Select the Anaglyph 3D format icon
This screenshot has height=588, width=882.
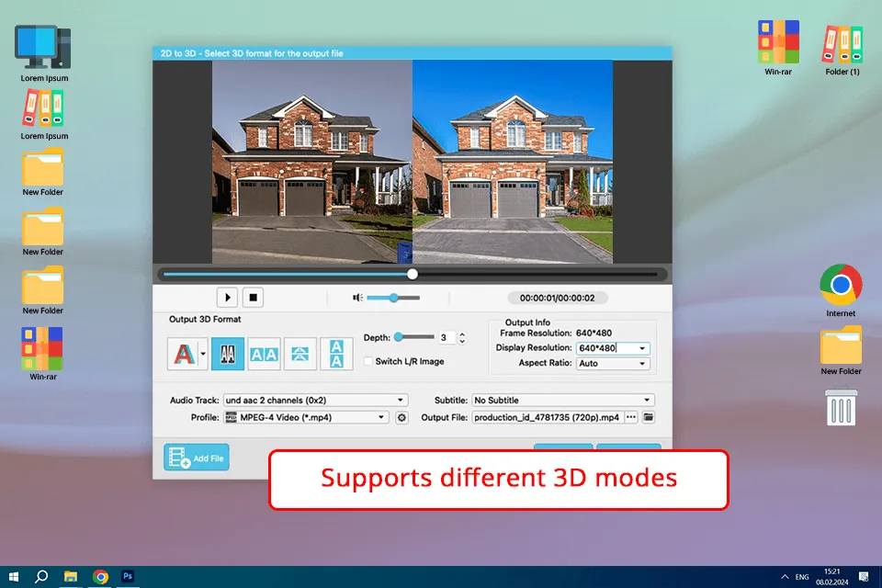click(184, 354)
